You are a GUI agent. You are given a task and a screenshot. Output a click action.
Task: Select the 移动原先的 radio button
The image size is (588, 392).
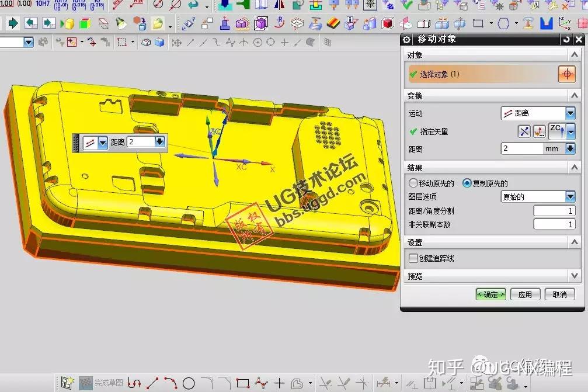tap(413, 183)
